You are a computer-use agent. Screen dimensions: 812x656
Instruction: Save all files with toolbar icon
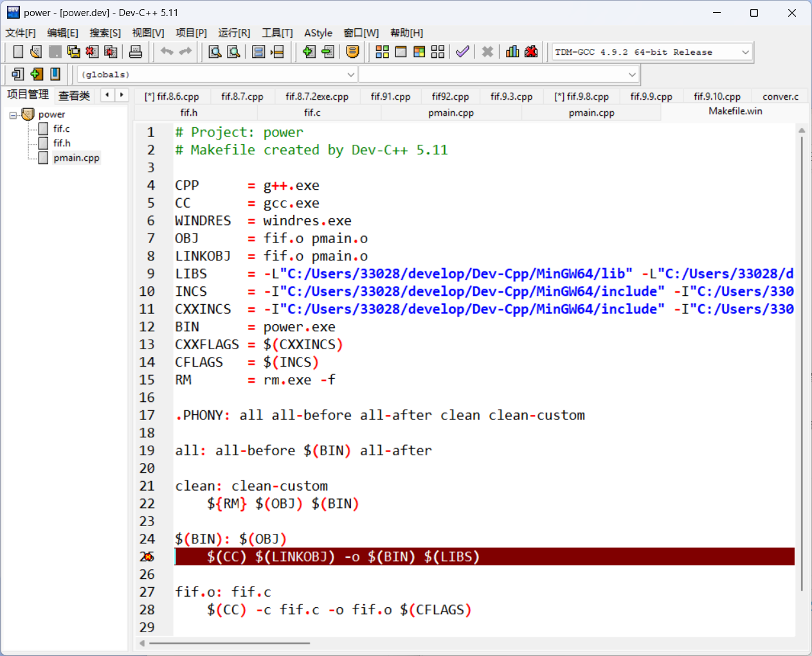point(74,51)
